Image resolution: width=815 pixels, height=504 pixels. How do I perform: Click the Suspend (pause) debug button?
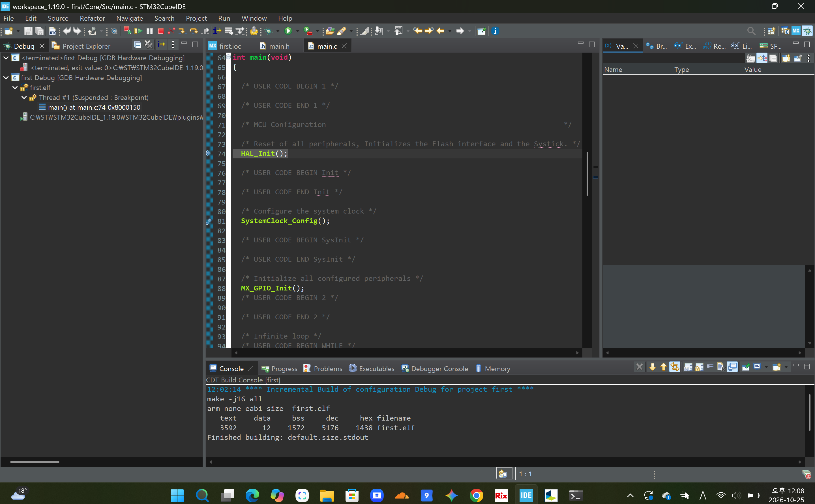point(150,31)
